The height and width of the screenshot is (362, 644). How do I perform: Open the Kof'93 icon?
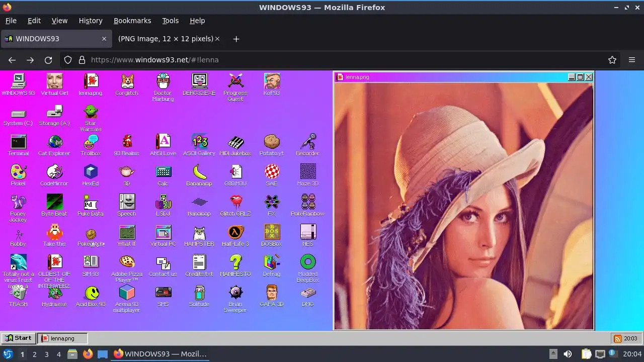[272, 81]
